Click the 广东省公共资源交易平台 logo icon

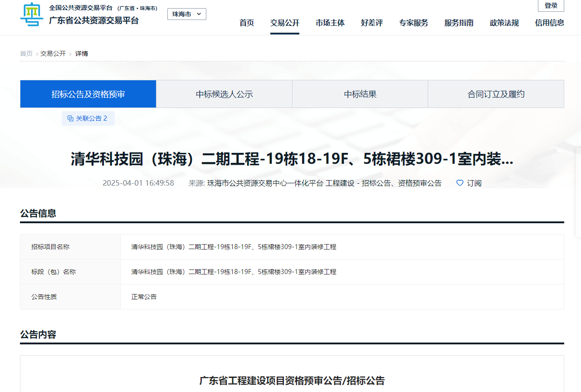[x=32, y=15]
